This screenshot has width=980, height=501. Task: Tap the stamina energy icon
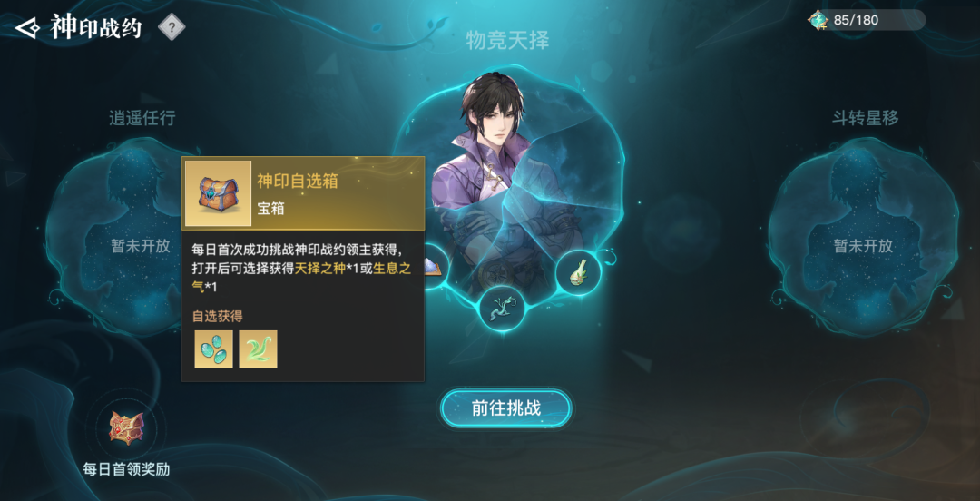(818, 20)
